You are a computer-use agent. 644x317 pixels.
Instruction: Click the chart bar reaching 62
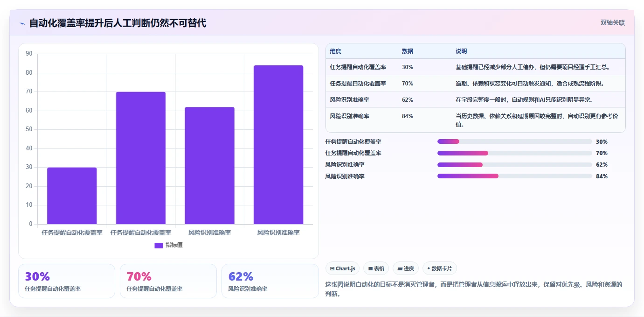pos(209,165)
